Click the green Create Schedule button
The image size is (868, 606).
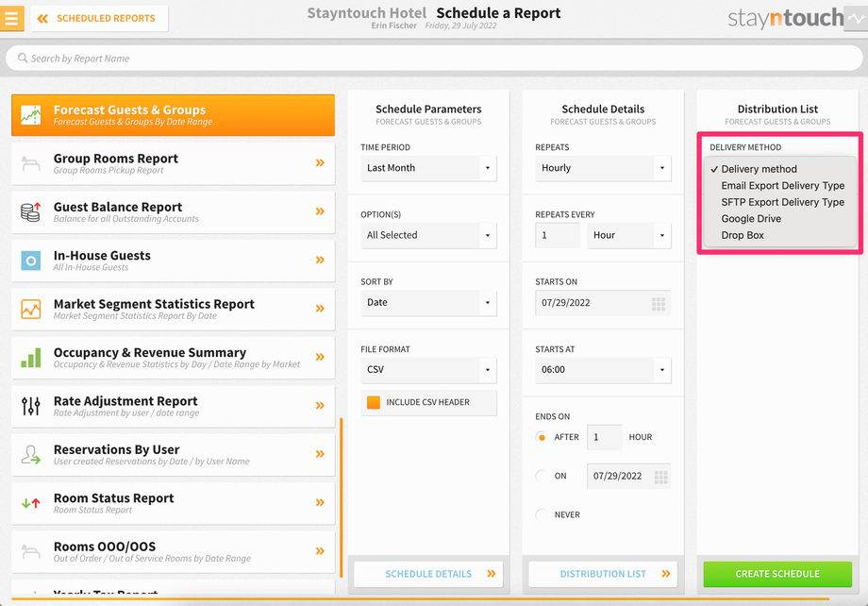[777, 574]
